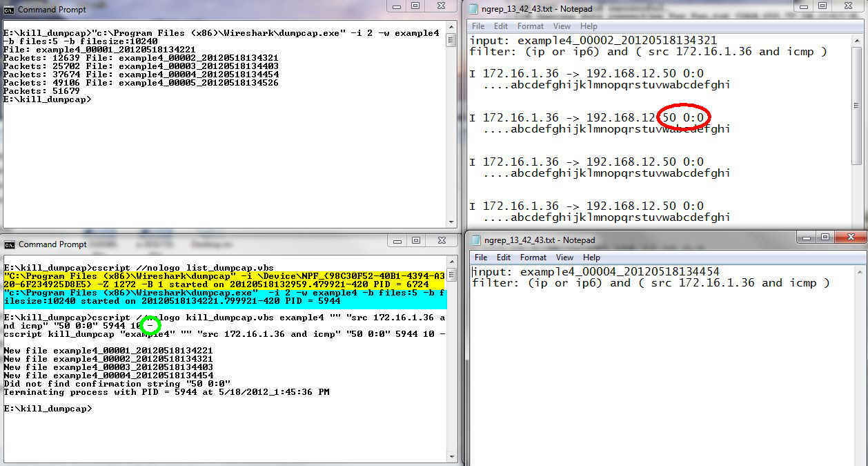The image size is (868, 466).
Task: Open Help menu in upper Notepad
Action: (589, 26)
